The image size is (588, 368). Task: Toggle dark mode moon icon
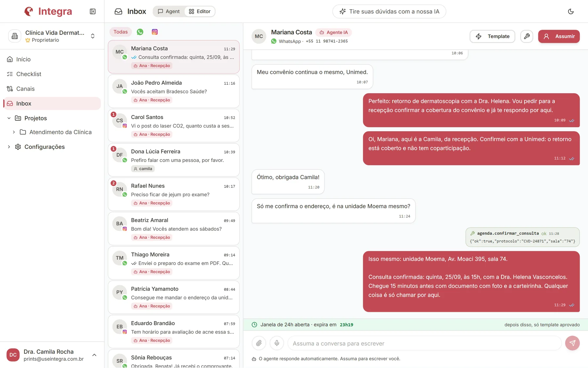tap(571, 11)
